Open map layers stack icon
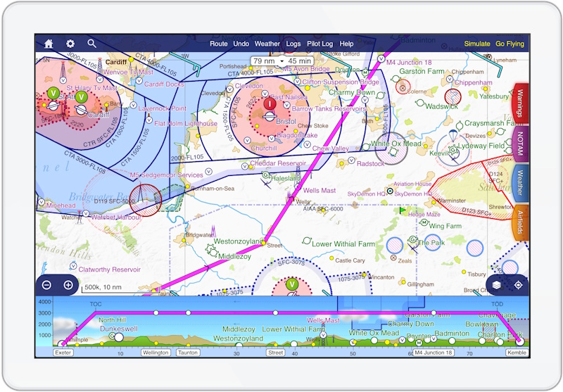Screen dimensions: 563x392 (x=497, y=285)
